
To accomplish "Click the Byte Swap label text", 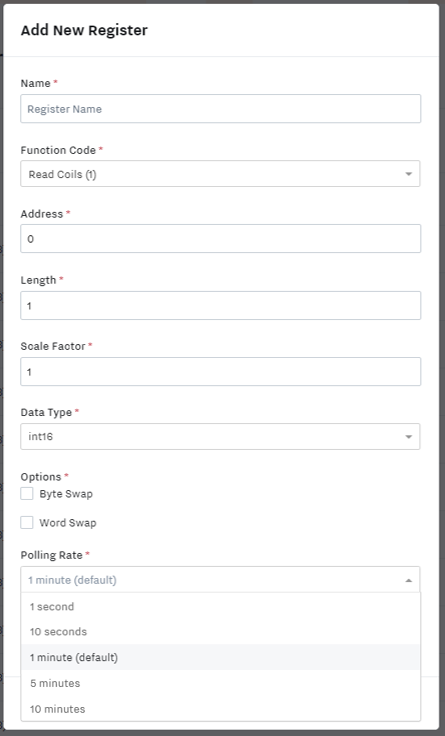I will [66, 494].
